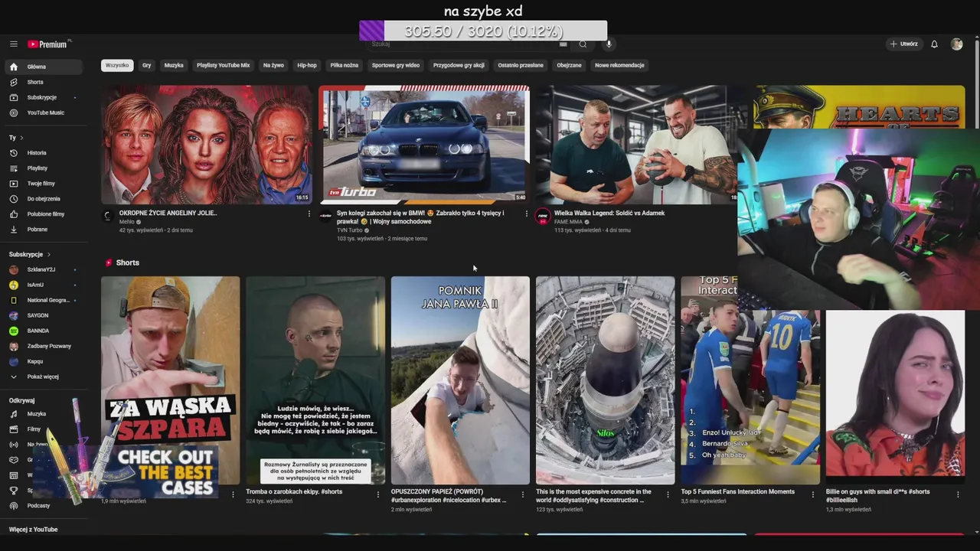Start voice search with microphone icon
Screen dimensions: 980x551
609,44
